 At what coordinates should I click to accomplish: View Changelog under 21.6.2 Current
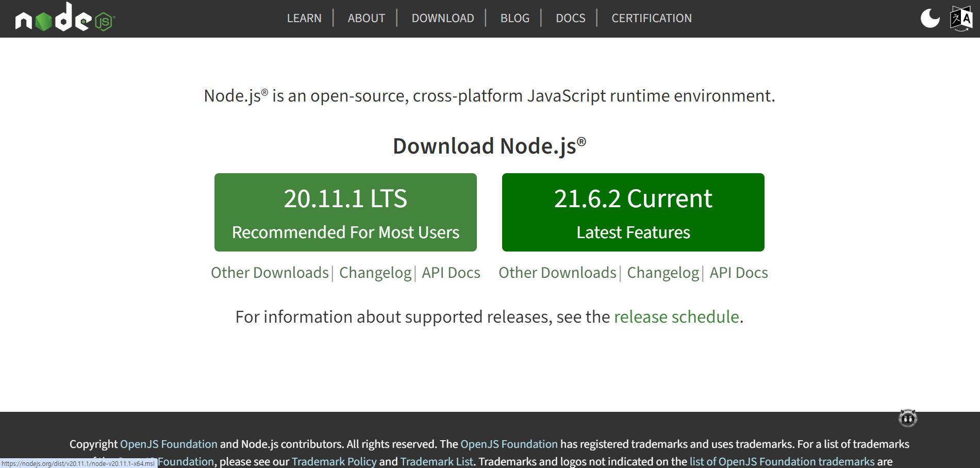663,273
